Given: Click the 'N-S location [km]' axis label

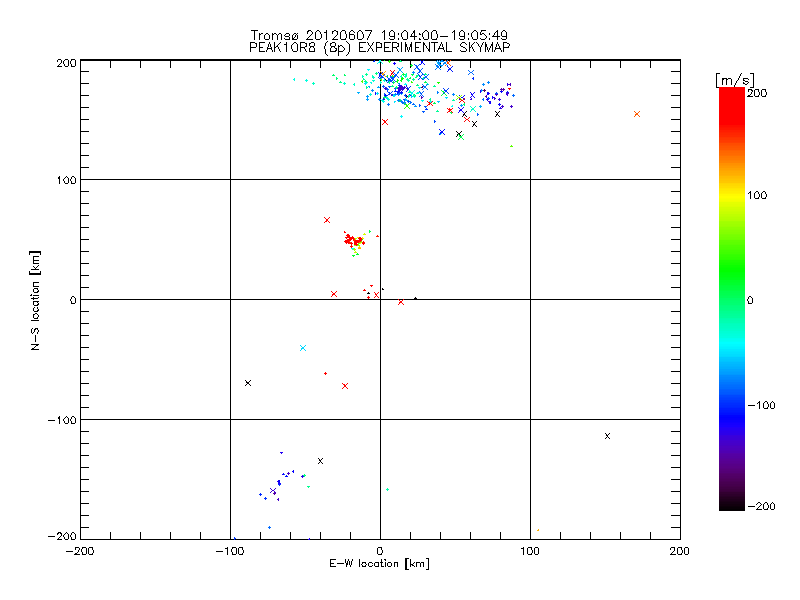Looking at the screenshot, I should tap(35, 301).
